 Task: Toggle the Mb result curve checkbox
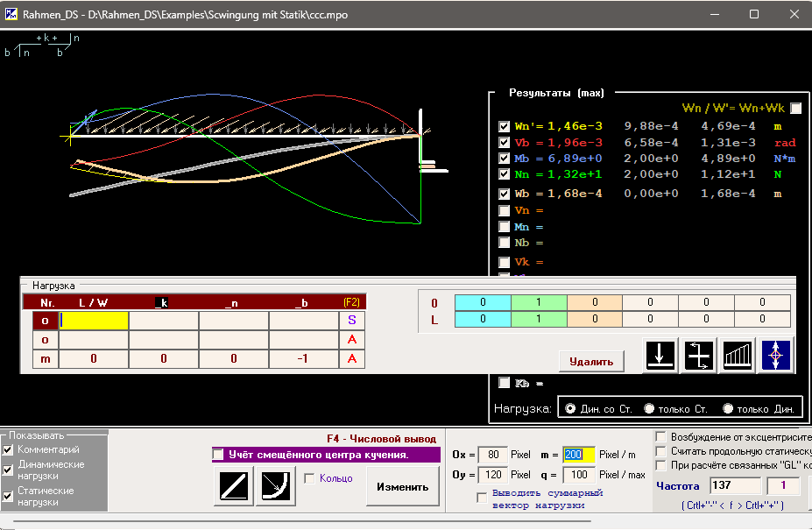point(504,159)
